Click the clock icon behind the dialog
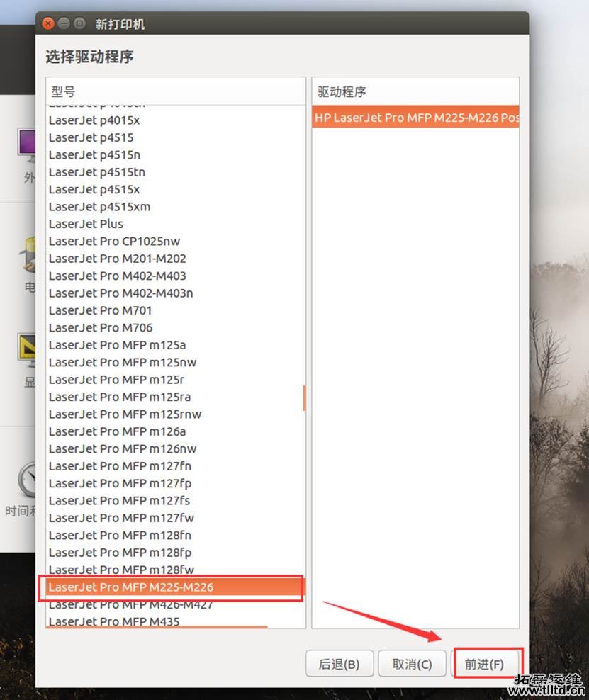The image size is (589, 700). (28, 480)
